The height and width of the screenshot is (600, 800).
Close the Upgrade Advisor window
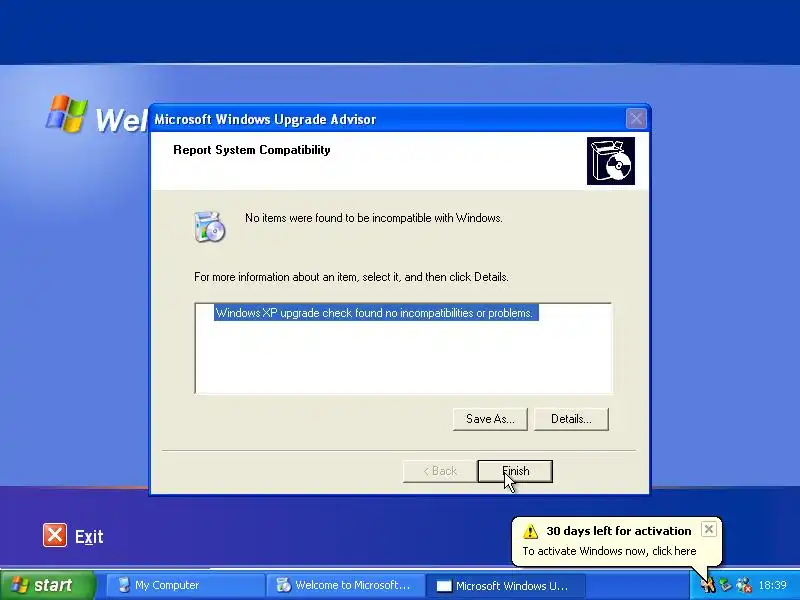click(636, 119)
